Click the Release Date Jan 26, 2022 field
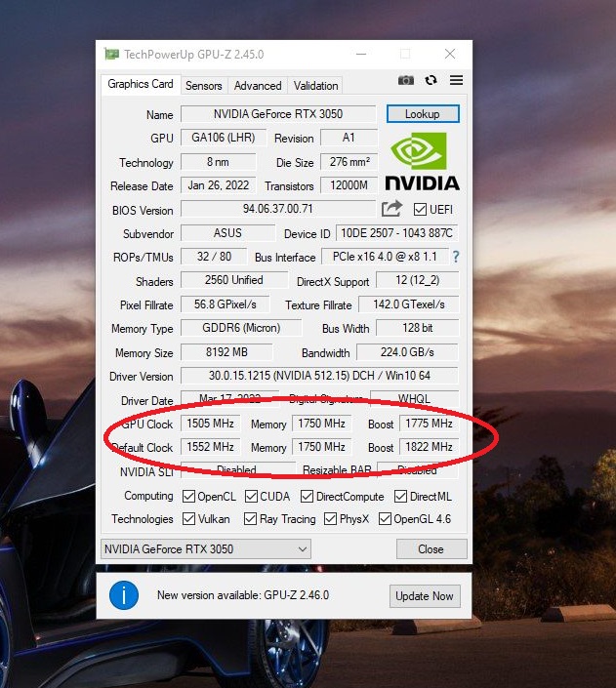 [x=219, y=185]
